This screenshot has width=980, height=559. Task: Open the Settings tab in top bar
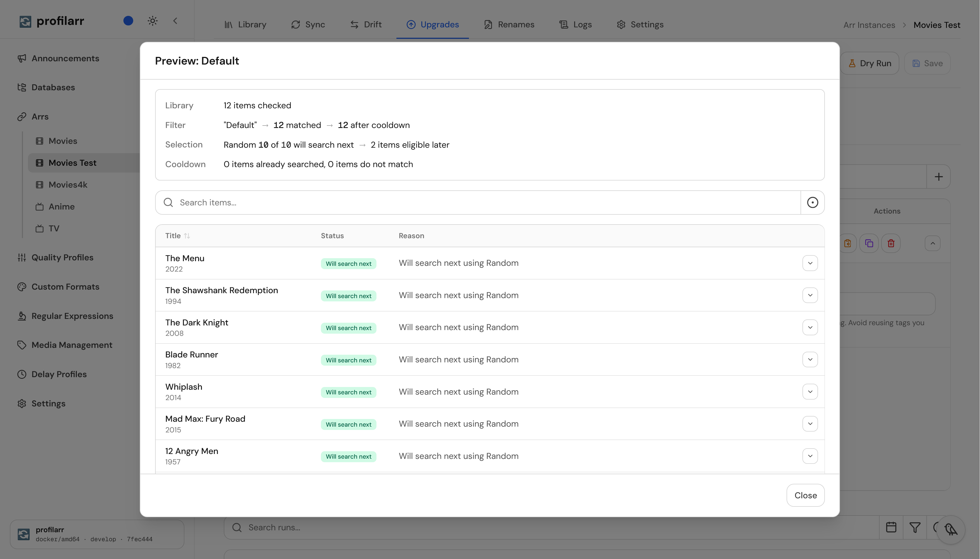(640, 25)
